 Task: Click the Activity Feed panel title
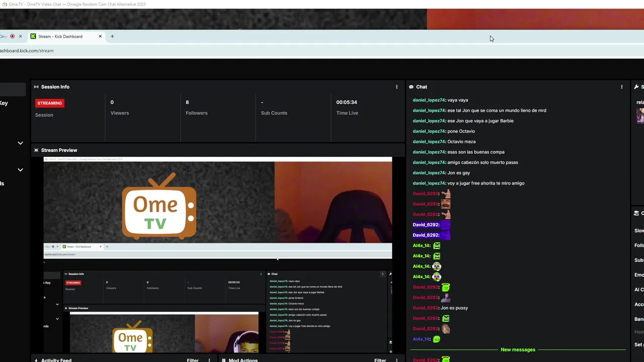click(56, 360)
